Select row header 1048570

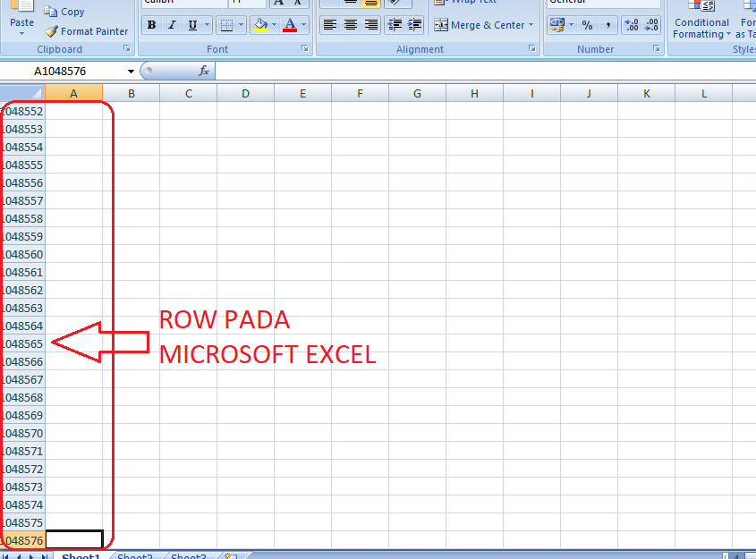tap(22, 433)
